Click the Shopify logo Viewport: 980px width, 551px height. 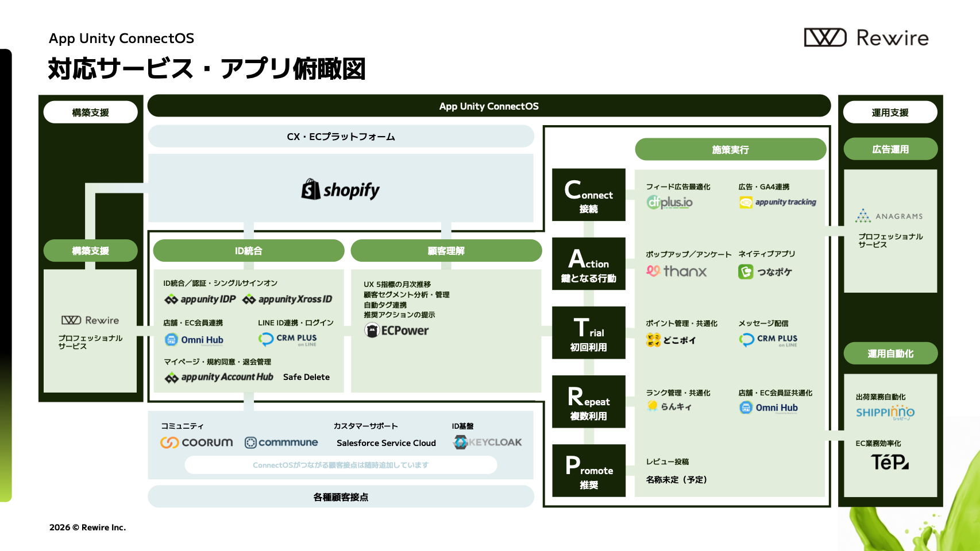341,189
